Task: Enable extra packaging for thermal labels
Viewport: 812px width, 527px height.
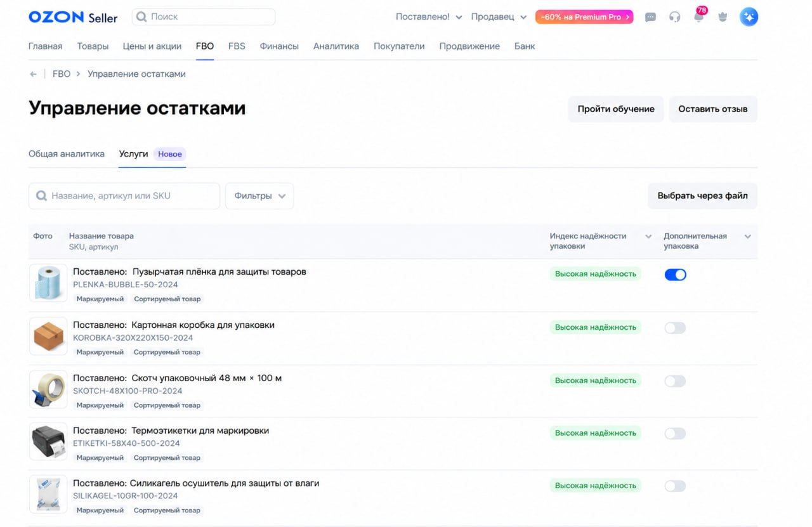Action: pyautogui.click(x=675, y=434)
